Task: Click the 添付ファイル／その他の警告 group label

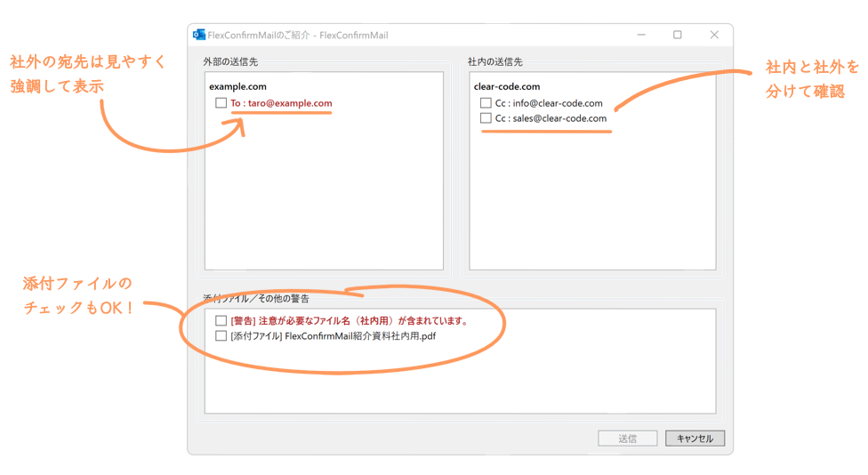Action: [x=256, y=298]
